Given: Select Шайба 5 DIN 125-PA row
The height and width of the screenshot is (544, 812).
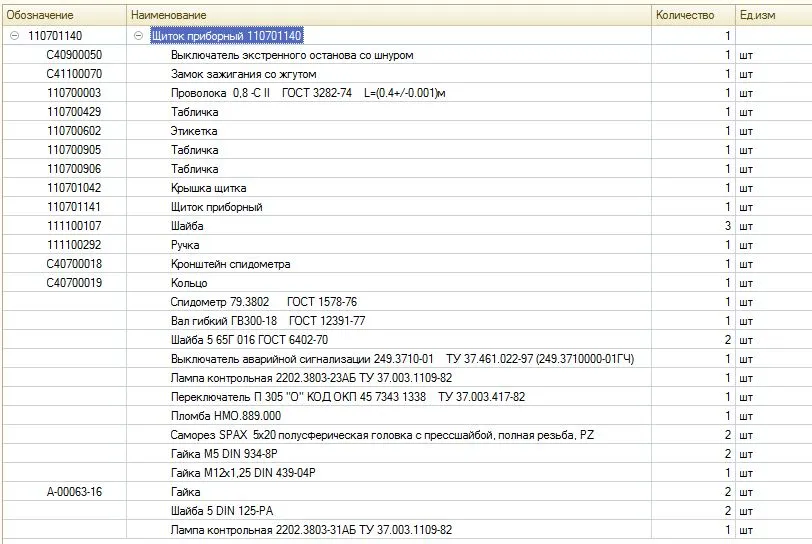Looking at the screenshot, I should click(x=222, y=511).
